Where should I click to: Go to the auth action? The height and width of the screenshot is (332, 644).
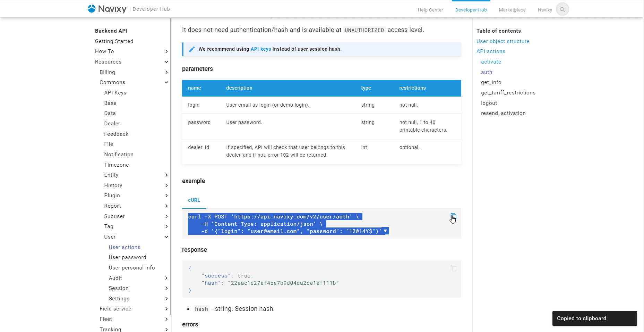pos(487,72)
